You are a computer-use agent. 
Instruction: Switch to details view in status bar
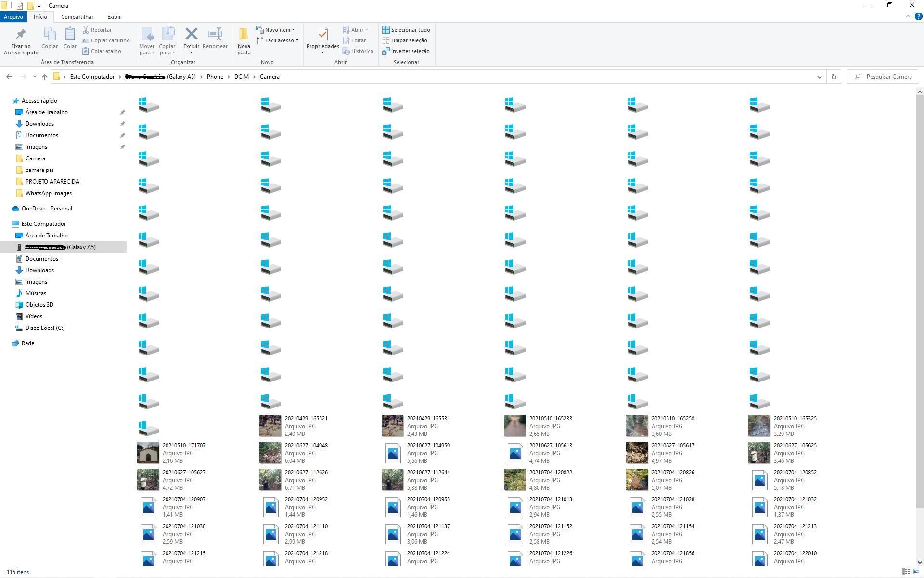coord(906,572)
